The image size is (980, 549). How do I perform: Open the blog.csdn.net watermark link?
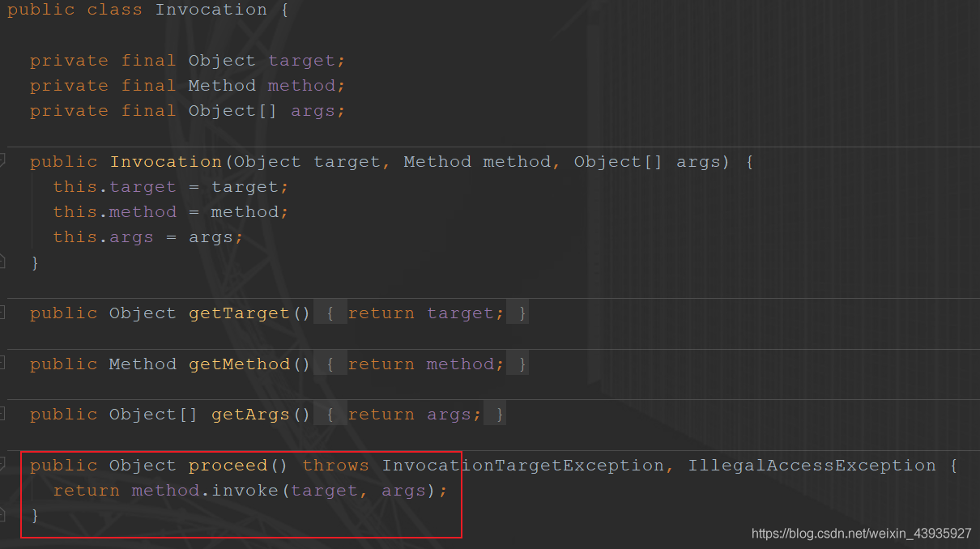tap(861, 534)
